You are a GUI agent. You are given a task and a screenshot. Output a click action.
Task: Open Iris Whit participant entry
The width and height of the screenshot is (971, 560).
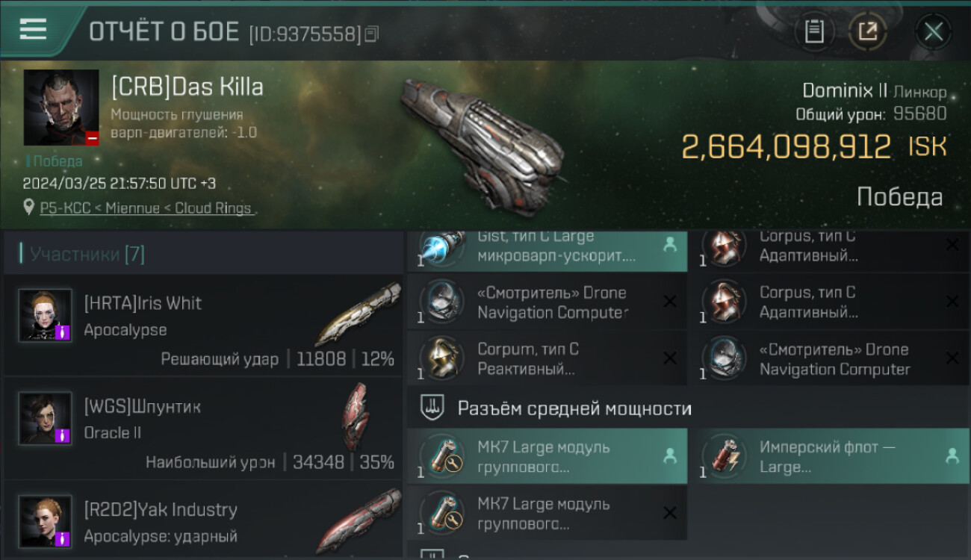click(203, 325)
